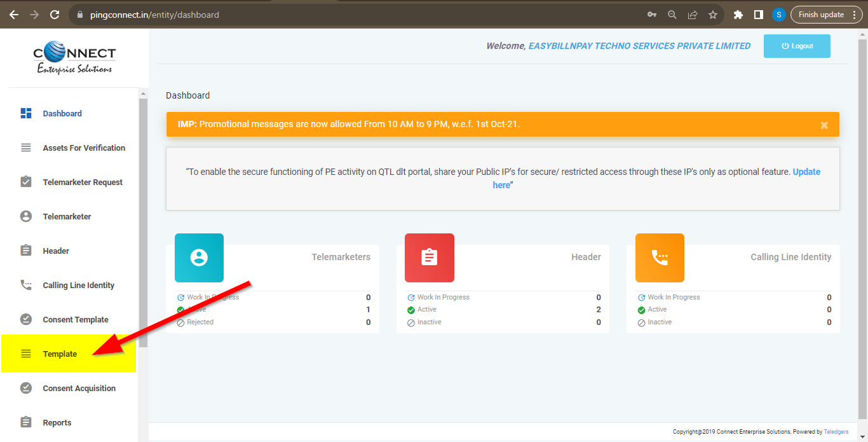
Task: Click the Connect Enterprise Solutions logo
Action: 74,58
